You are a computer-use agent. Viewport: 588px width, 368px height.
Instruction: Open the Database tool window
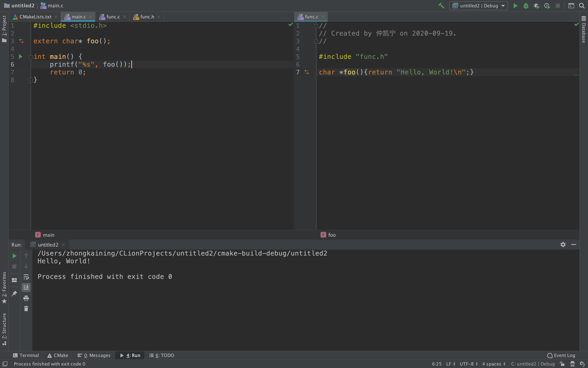[584, 29]
